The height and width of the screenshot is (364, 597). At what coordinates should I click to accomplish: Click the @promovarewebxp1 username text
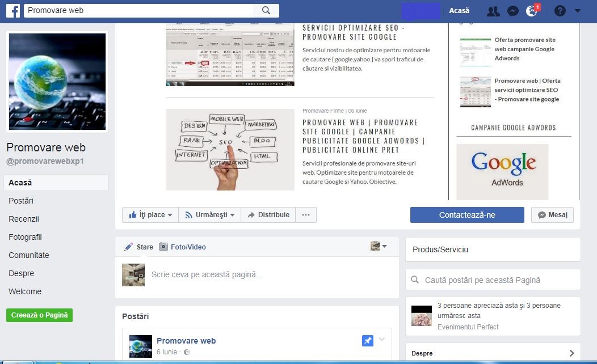(44, 161)
